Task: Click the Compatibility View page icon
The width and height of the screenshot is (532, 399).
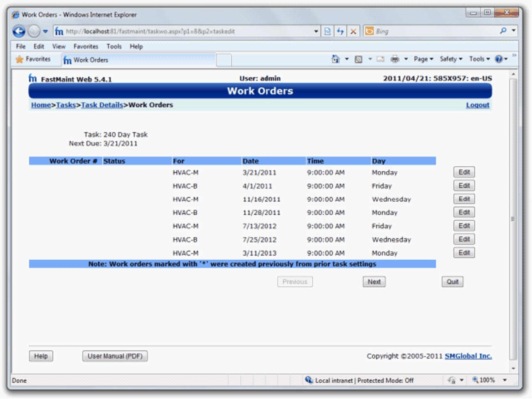Action: point(328,31)
